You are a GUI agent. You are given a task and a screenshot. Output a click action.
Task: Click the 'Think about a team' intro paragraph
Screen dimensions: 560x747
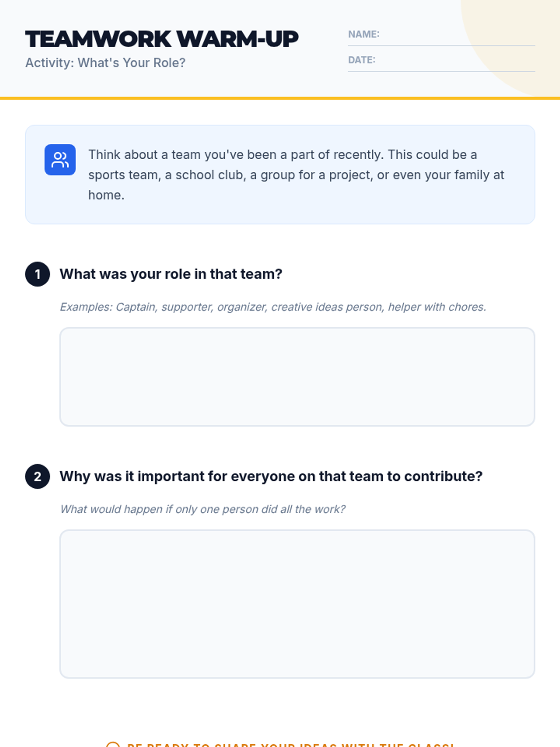click(x=296, y=175)
